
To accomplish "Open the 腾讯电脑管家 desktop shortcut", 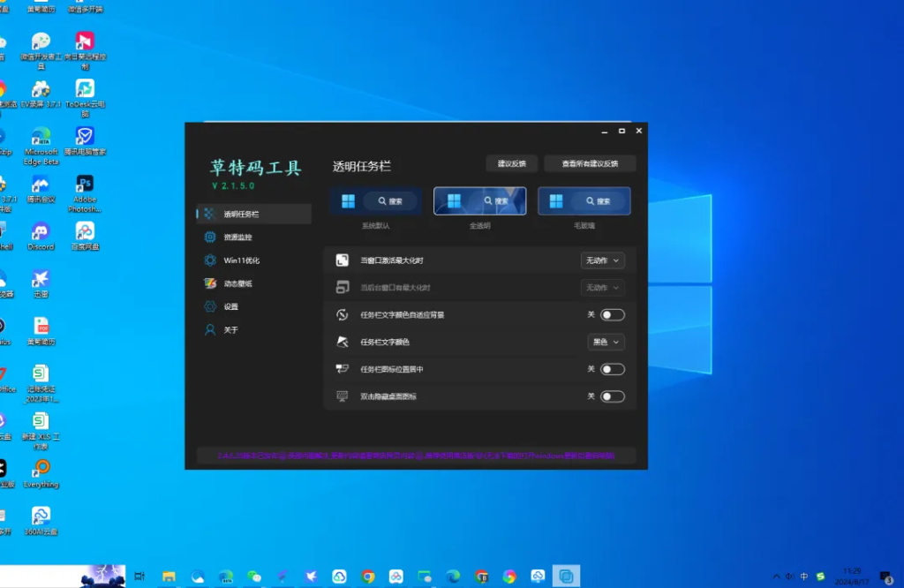I will 85,141.
